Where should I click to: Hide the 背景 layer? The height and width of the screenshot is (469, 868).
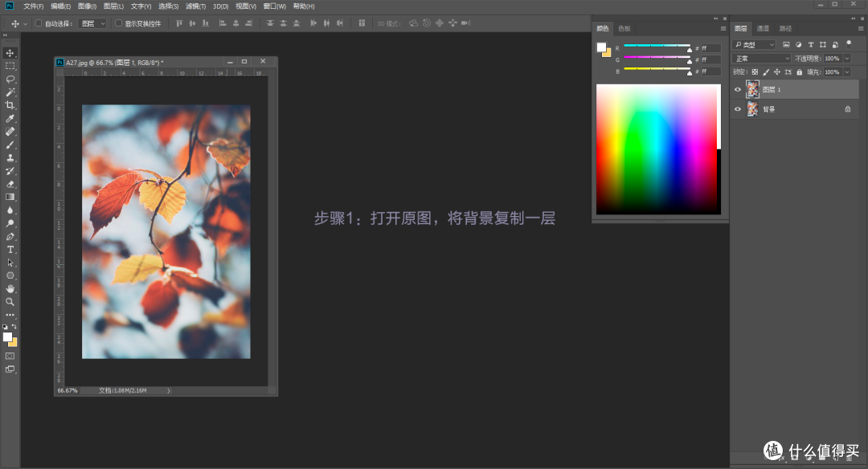pyautogui.click(x=737, y=108)
